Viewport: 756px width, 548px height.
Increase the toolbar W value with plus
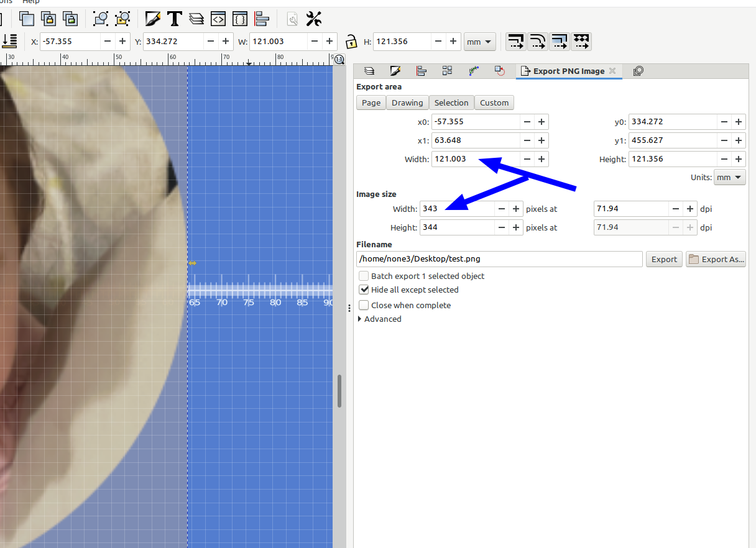tap(329, 42)
